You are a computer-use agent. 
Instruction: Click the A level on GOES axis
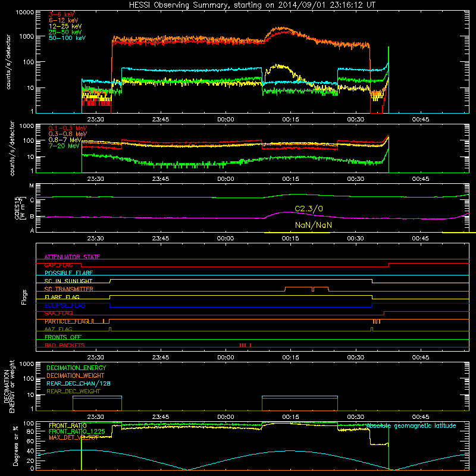(x=32, y=230)
